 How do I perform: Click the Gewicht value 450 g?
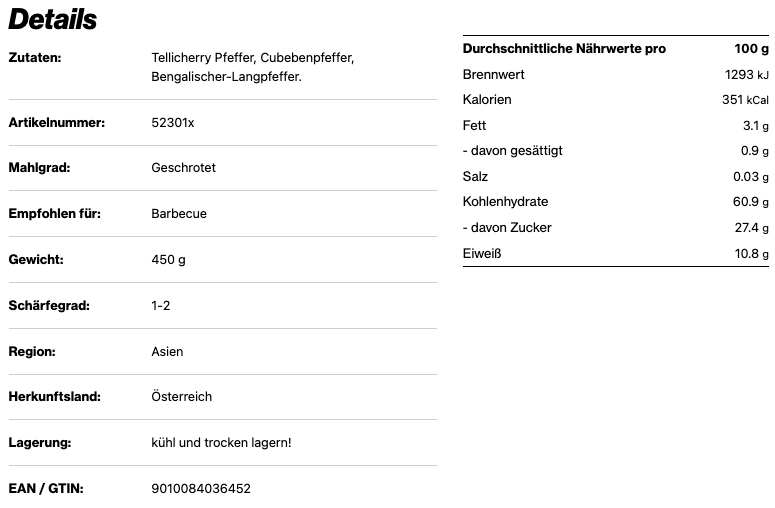coord(168,260)
